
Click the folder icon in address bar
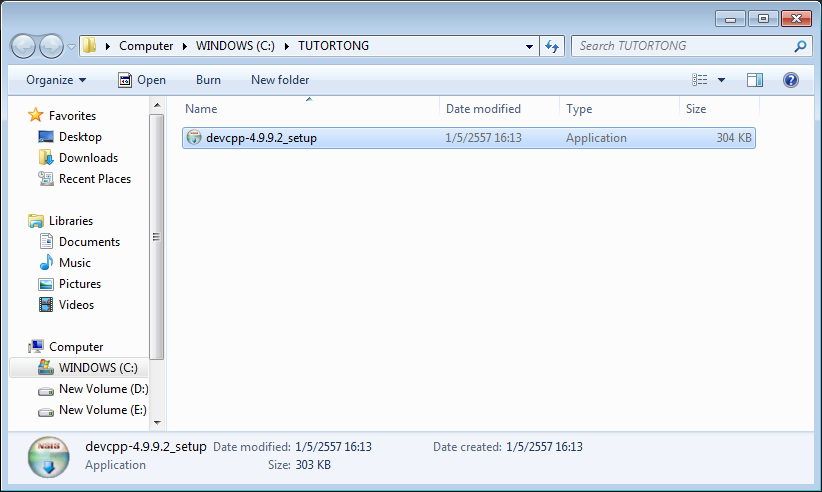coord(90,46)
